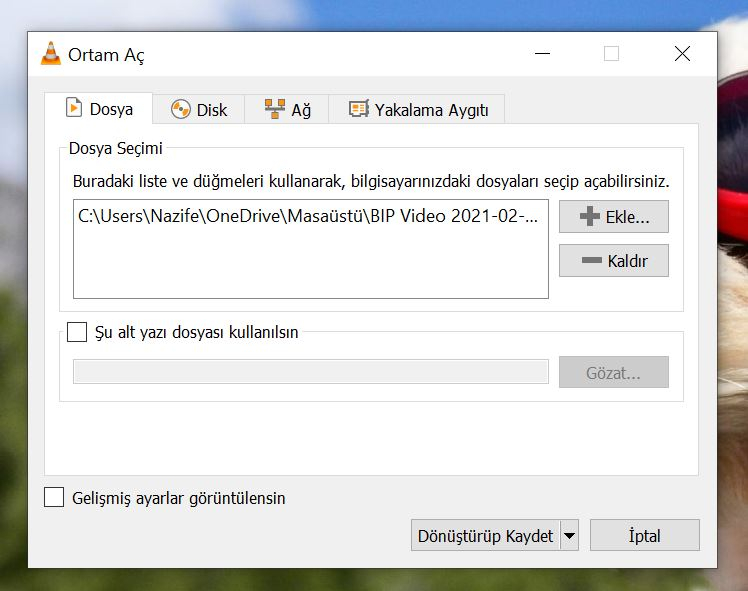Close the Ortam Aç dialog

pyautogui.click(x=682, y=53)
